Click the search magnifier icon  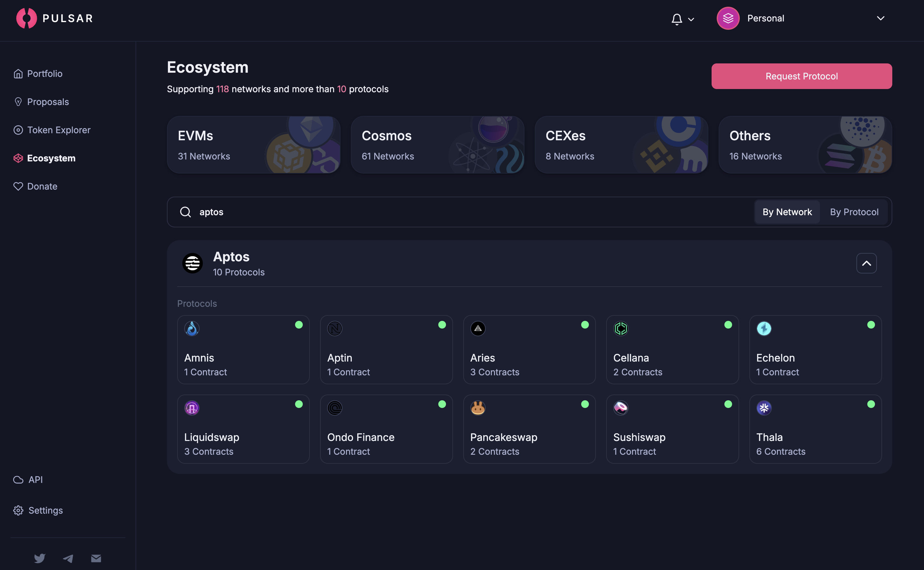click(x=185, y=212)
